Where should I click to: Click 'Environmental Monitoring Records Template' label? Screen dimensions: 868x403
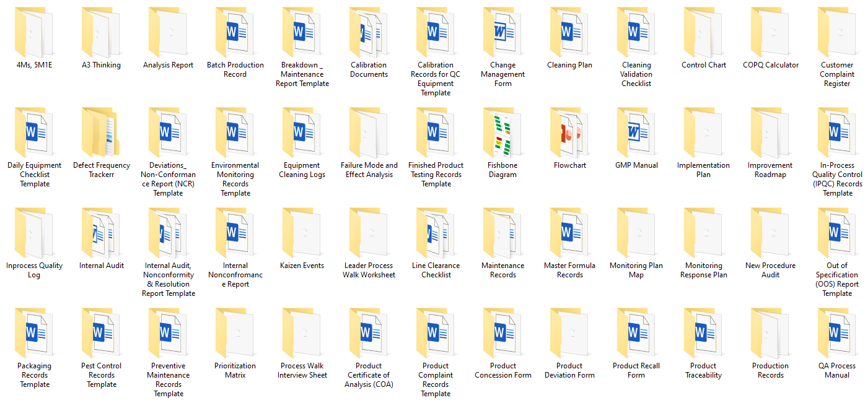235,179
